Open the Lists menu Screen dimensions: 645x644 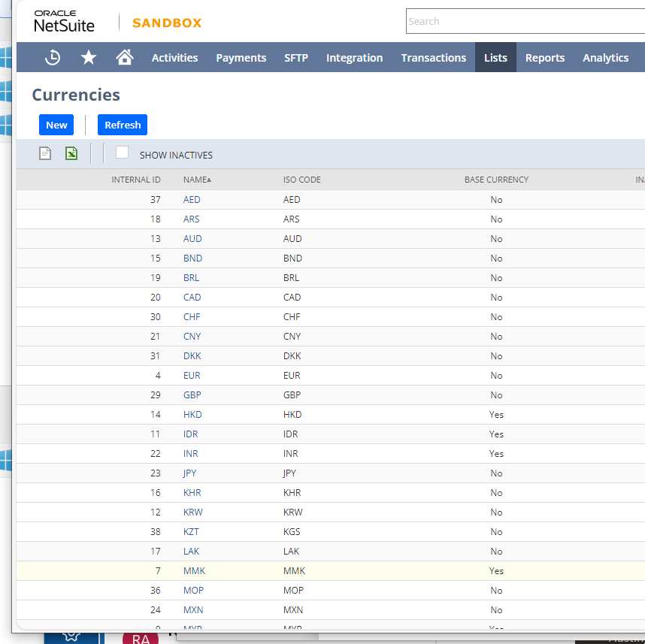pos(495,58)
